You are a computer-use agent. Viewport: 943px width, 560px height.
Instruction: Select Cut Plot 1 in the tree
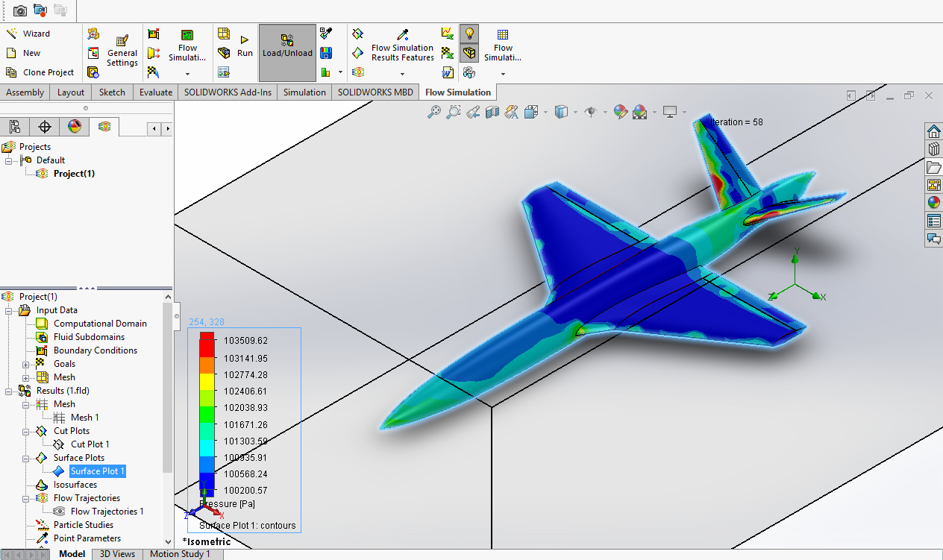(x=90, y=444)
